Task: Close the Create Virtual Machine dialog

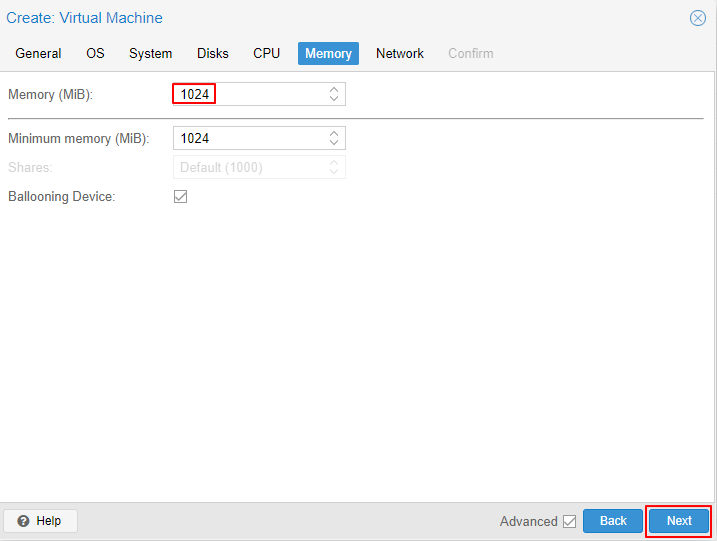Action: click(x=697, y=18)
